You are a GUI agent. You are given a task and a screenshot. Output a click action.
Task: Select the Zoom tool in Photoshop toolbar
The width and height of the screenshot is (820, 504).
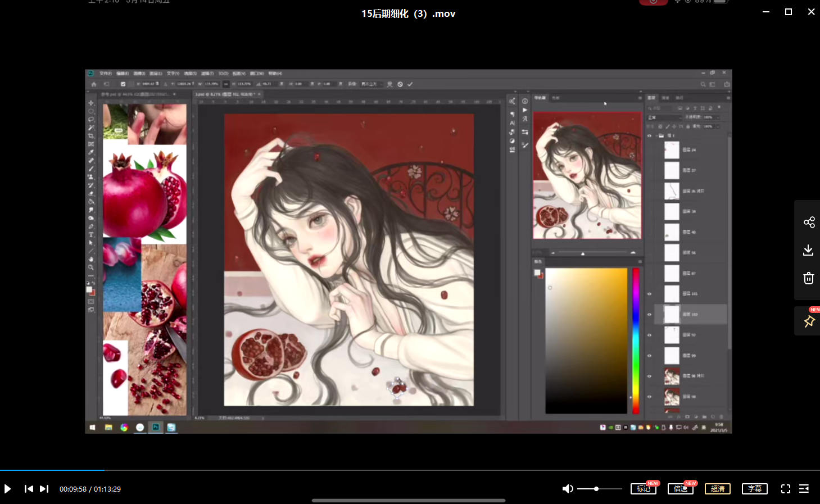tap(91, 267)
